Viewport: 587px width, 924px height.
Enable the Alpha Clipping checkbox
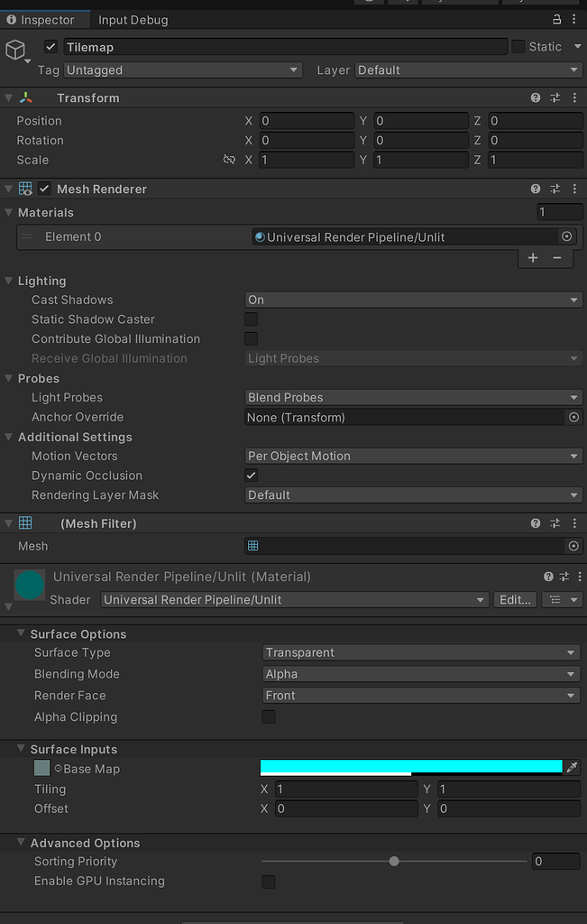click(x=269, y=717)
